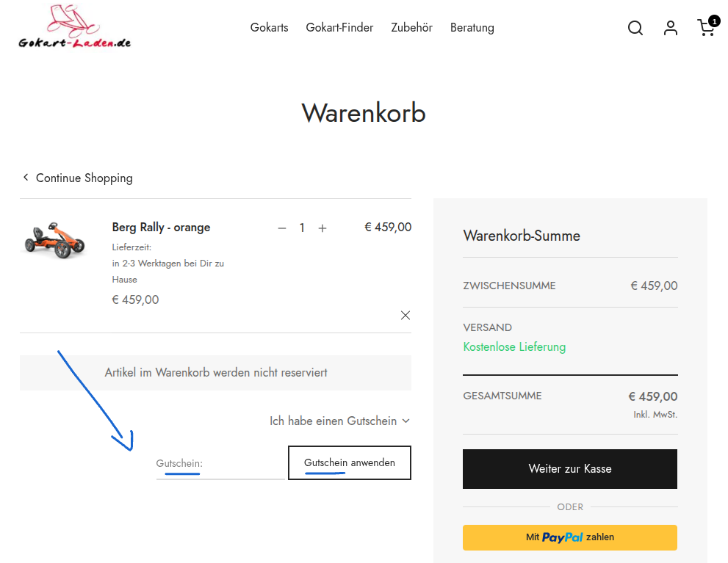Open the site search
Viewport: 728px width, 563px height.
coord(635,28)
